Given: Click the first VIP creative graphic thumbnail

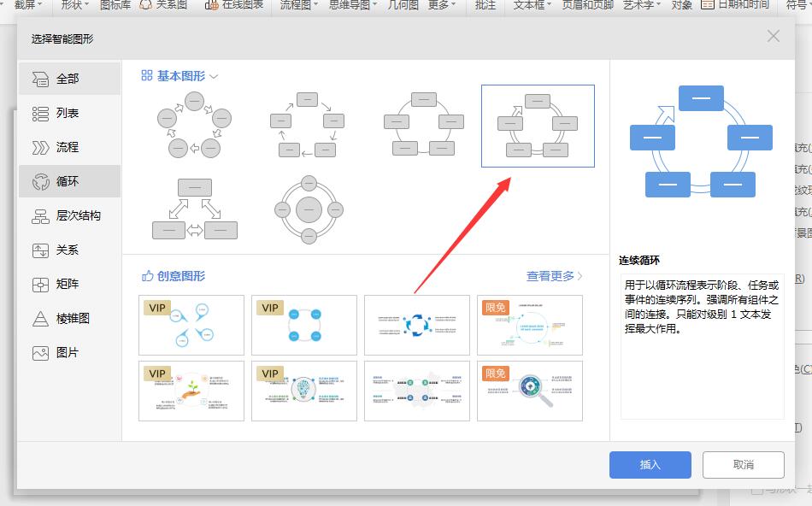Looking at the screenshot, I should tap(191, 326).
